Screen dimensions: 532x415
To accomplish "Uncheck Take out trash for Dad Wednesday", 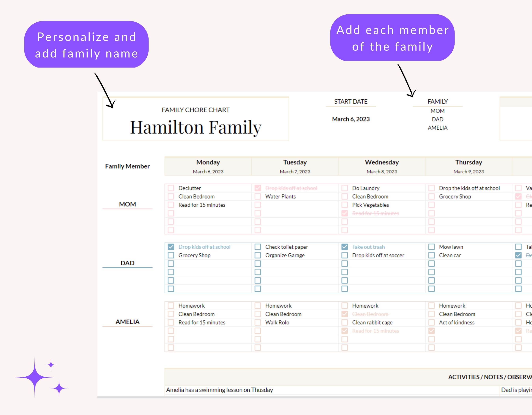I will (345, 246).
